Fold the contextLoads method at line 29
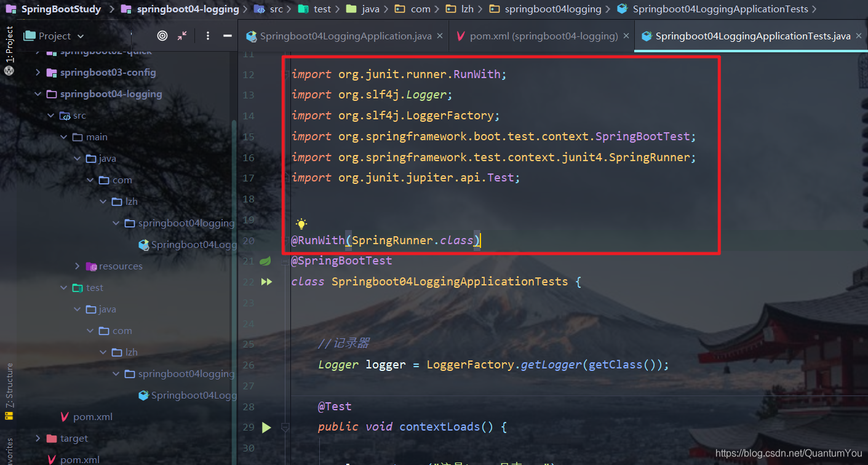The width and height of the screenshot is (868, 465). (x=285, y=427)
